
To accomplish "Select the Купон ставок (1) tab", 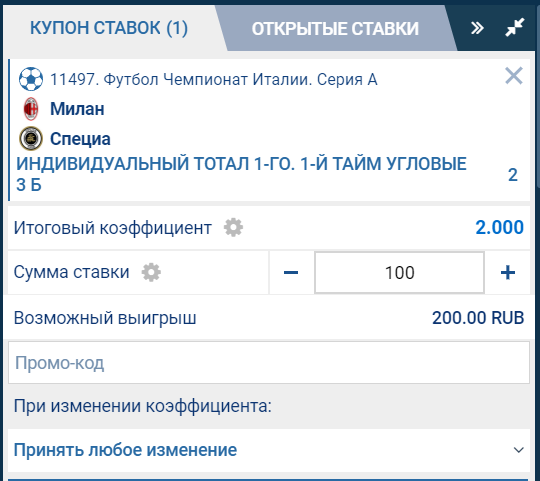I will (x=109, y=28).
